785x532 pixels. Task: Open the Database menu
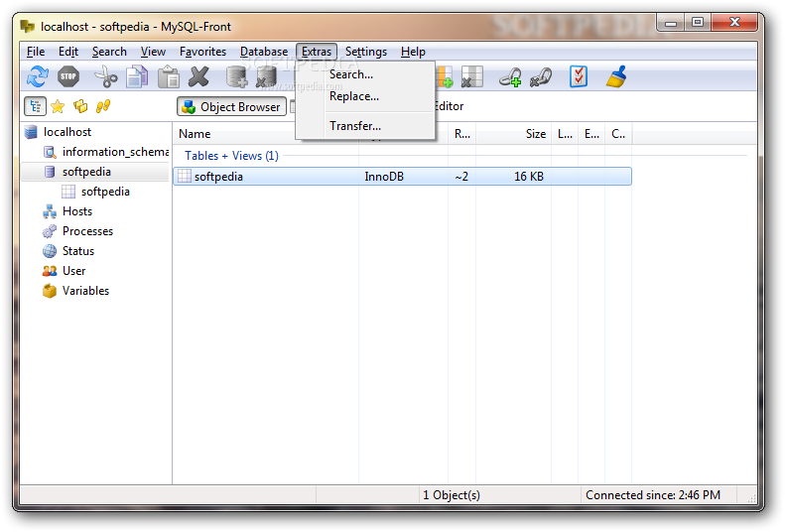(x=264, y=52)
